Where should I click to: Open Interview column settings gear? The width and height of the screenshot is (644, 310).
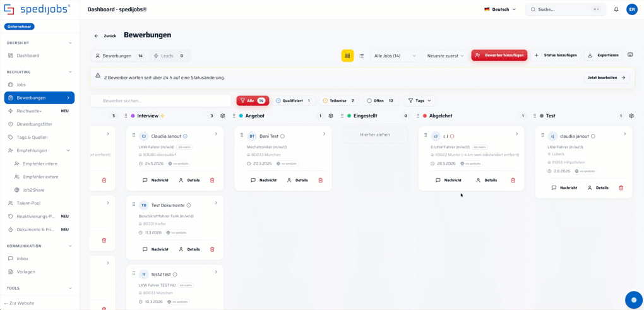(223, 116)
